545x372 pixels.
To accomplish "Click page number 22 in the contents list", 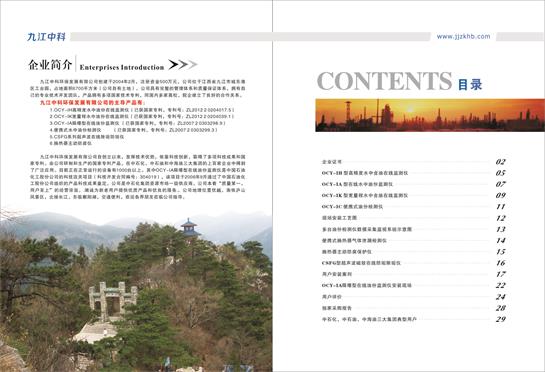I will click(501, 285).
